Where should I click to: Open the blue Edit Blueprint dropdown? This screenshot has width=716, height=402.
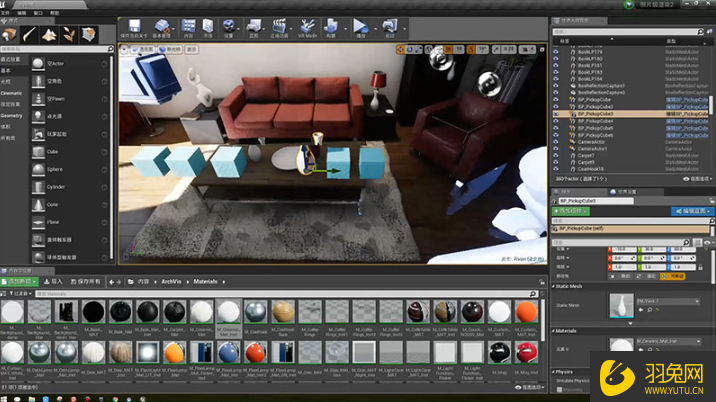click(692, 211)
